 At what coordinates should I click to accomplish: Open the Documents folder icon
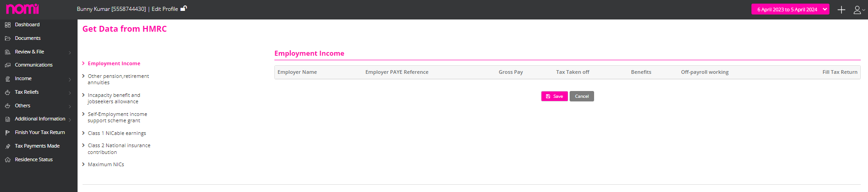8,38
